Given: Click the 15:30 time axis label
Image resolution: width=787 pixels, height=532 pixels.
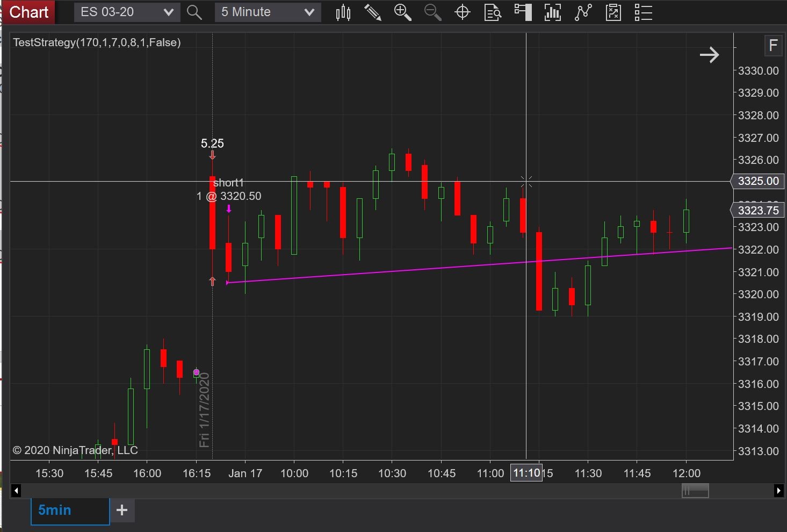Looking at the screenshot, I should tap(49, 473).
